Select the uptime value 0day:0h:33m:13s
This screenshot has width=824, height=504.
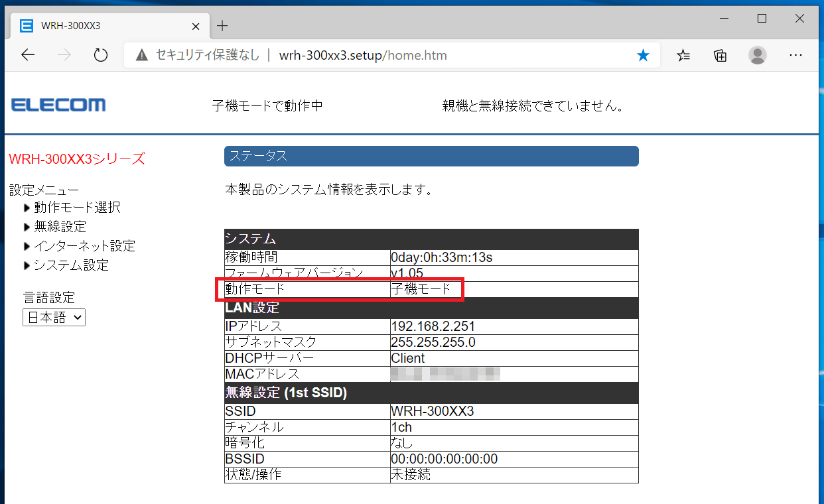click(x=441, y=257)
